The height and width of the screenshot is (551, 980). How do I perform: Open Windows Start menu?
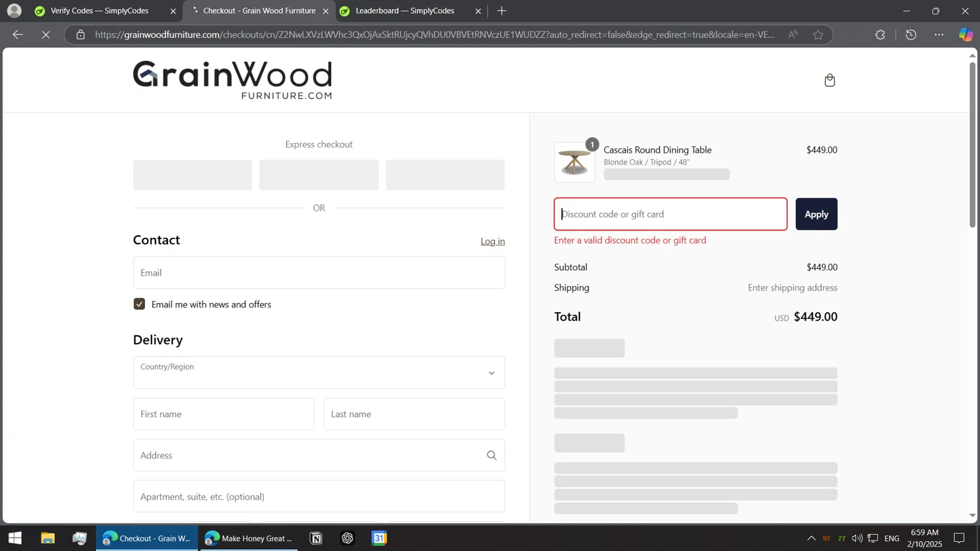(x=15, y=538)
